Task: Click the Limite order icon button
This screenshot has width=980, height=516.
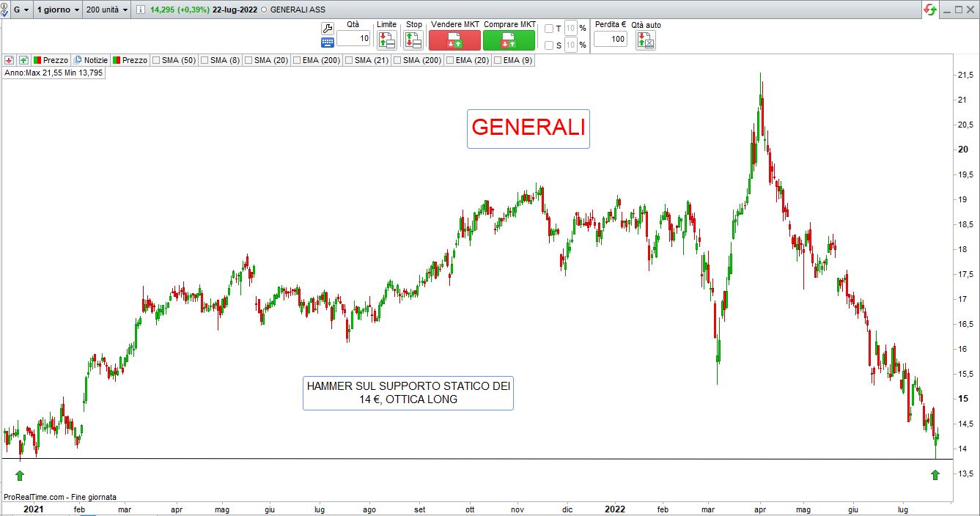Action: point(386,40)
